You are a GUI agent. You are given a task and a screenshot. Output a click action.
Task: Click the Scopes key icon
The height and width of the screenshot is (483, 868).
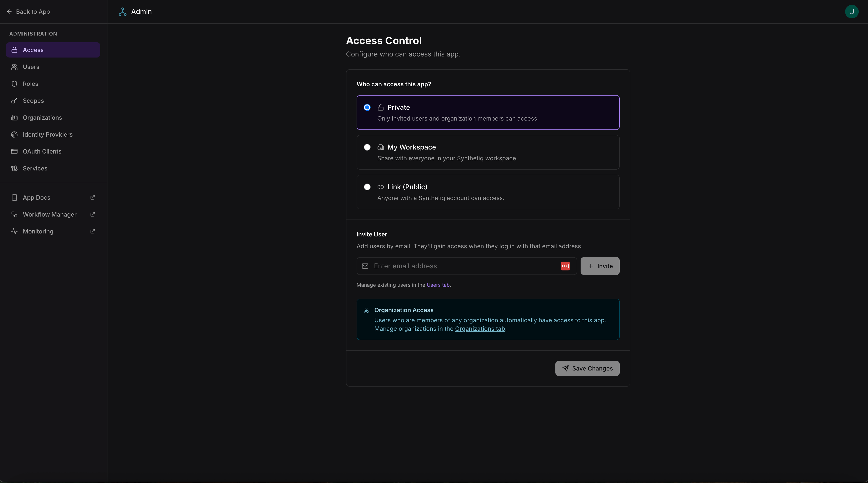coord(14,101)
